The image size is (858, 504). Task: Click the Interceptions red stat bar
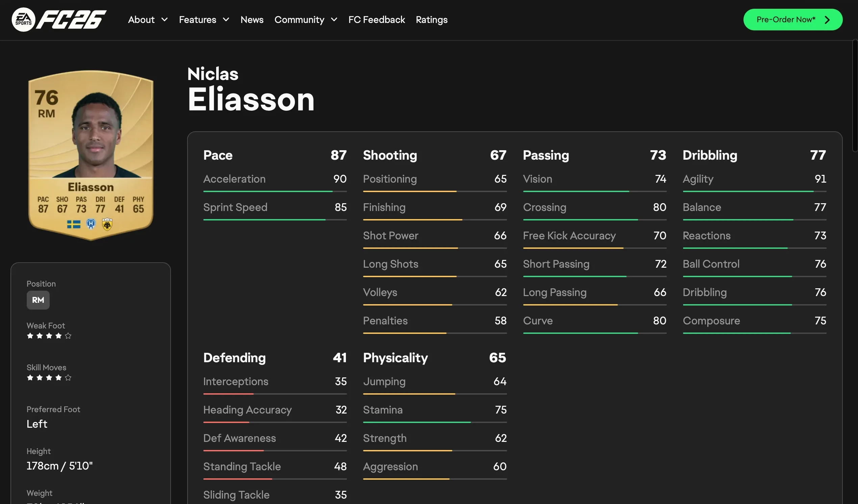click(x=274, y=394)
